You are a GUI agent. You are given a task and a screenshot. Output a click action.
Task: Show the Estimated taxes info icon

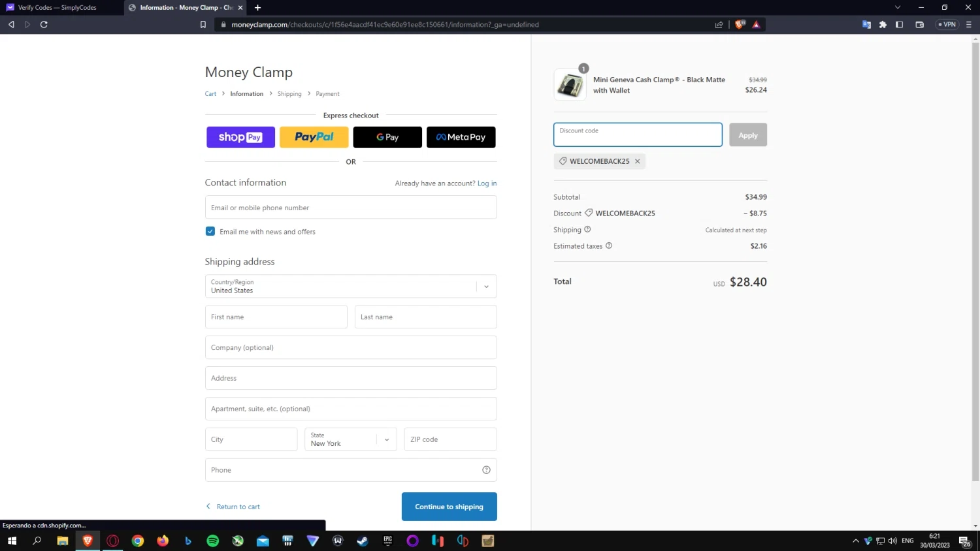pos(609,245)
